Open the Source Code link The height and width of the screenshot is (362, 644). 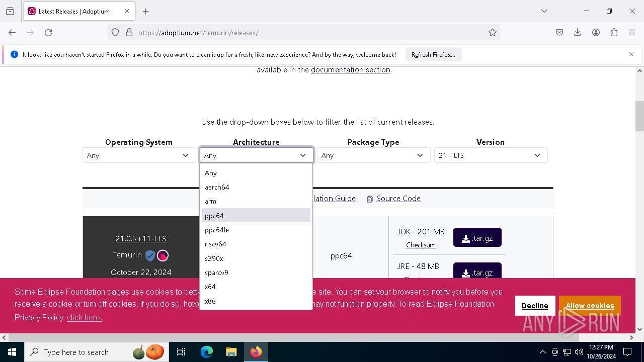tap(398, 199)
